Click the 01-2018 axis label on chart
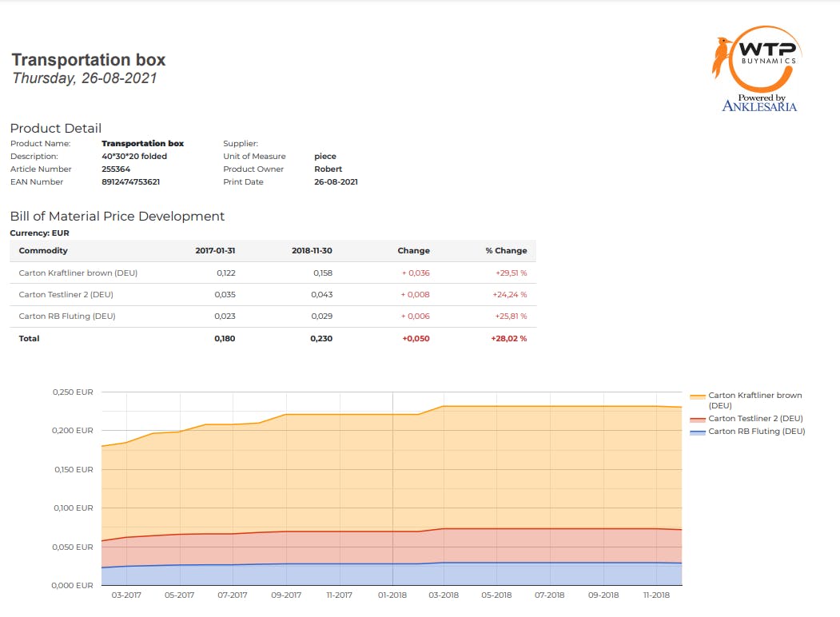 tap(392, 595)
